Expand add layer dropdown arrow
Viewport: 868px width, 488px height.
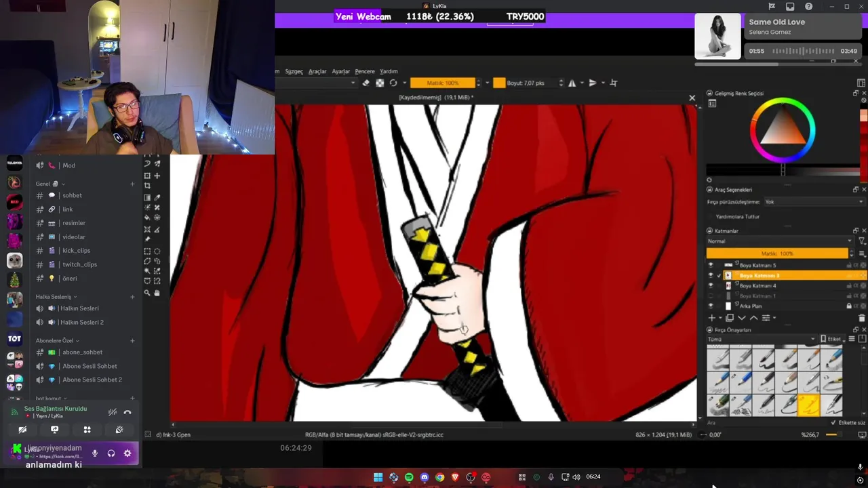pyautogui.click(x=720, y=318)
